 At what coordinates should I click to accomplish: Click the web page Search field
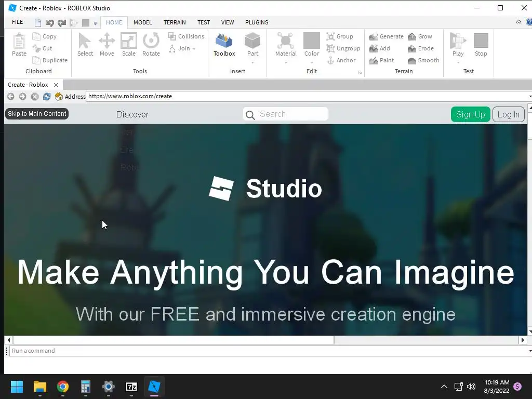coord(285,114)
